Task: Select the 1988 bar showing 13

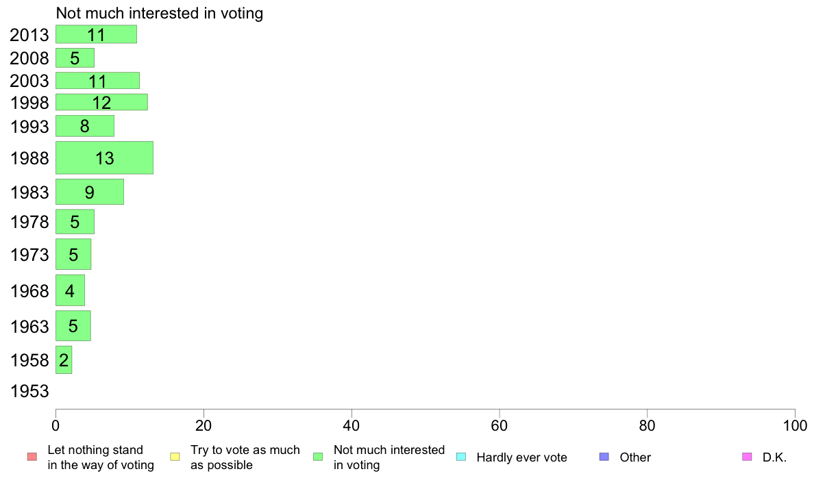Action: (x=104, y=157)
